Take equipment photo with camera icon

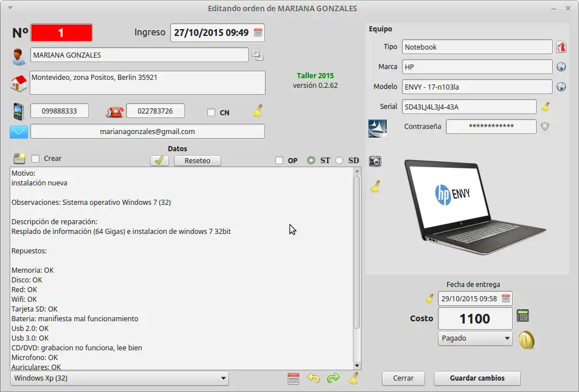pyautogui.click(x=375, y=160)
